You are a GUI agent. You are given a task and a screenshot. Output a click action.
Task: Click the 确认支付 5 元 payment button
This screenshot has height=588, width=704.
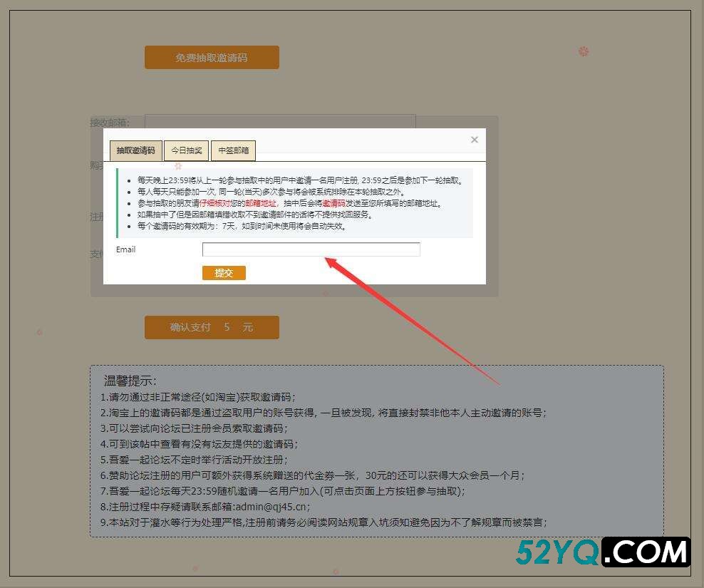212,327
